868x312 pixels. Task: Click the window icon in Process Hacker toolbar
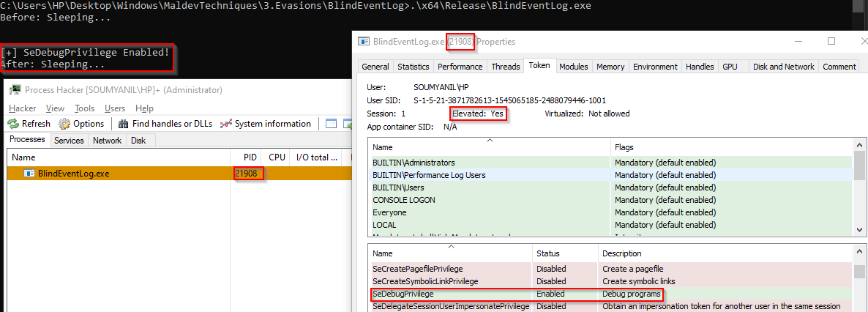[x=331, y=124]
